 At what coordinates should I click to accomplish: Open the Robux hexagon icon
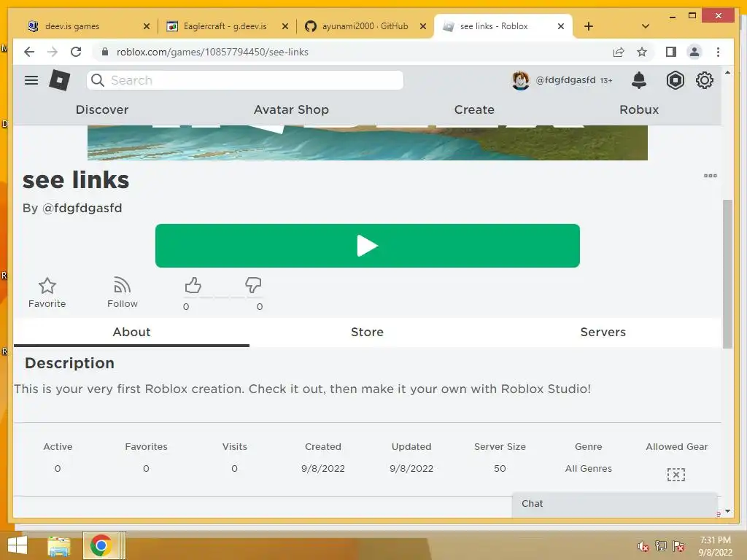[675, 80]
